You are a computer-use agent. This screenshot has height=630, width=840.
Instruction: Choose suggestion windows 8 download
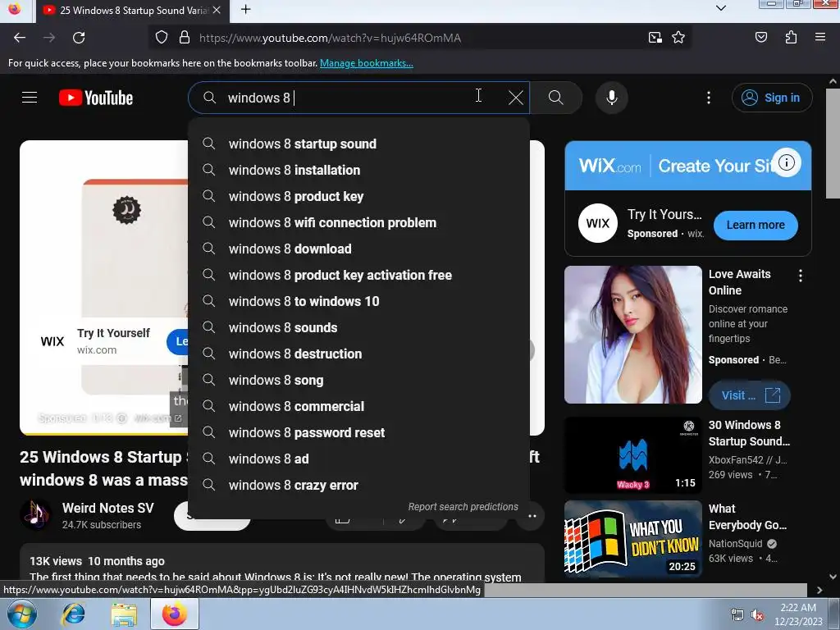pos(359,249)
